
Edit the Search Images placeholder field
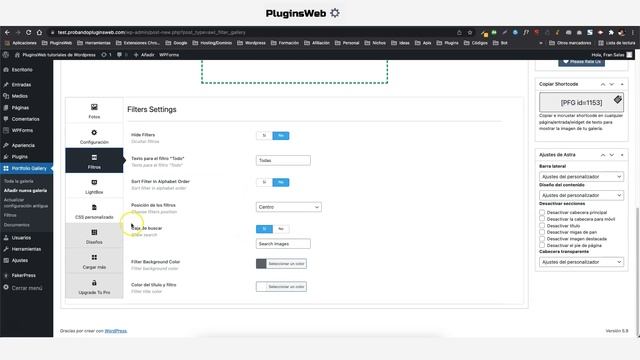[283, 244]
